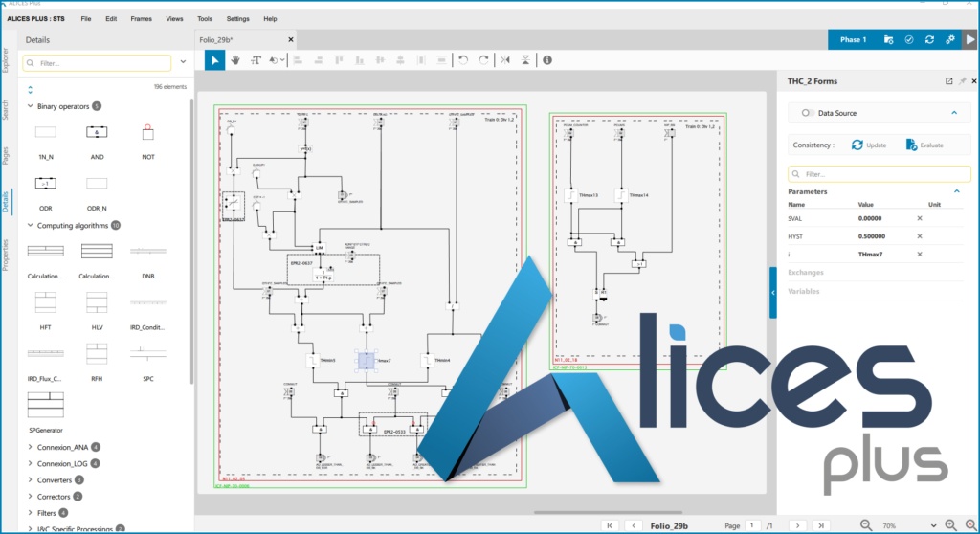Expand the Connexion_LOG group
980x534 pixels.
point(30,463)
